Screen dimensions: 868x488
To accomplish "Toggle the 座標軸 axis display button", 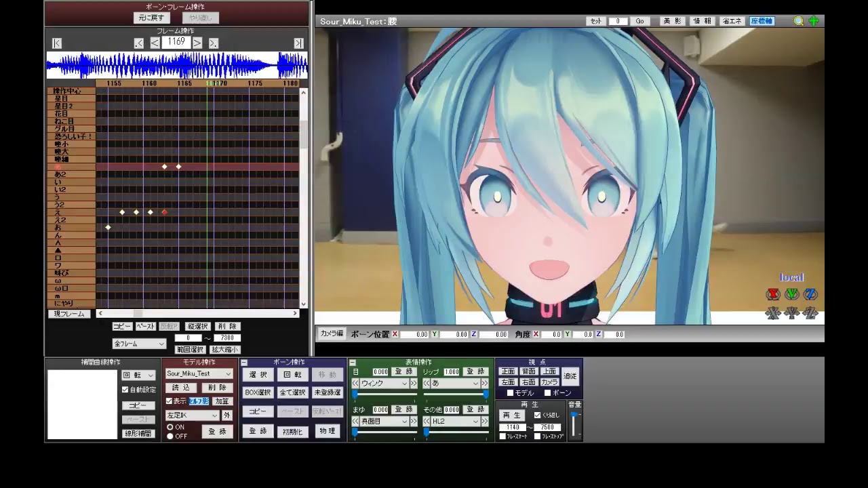I will tap(762, 21).
